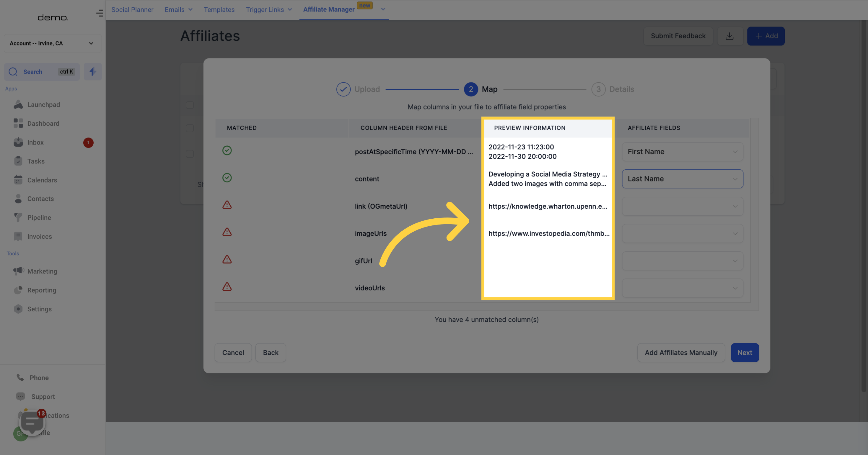
Task: Open the Last Name affiliate field dropdown
Action: pos(682,179)
